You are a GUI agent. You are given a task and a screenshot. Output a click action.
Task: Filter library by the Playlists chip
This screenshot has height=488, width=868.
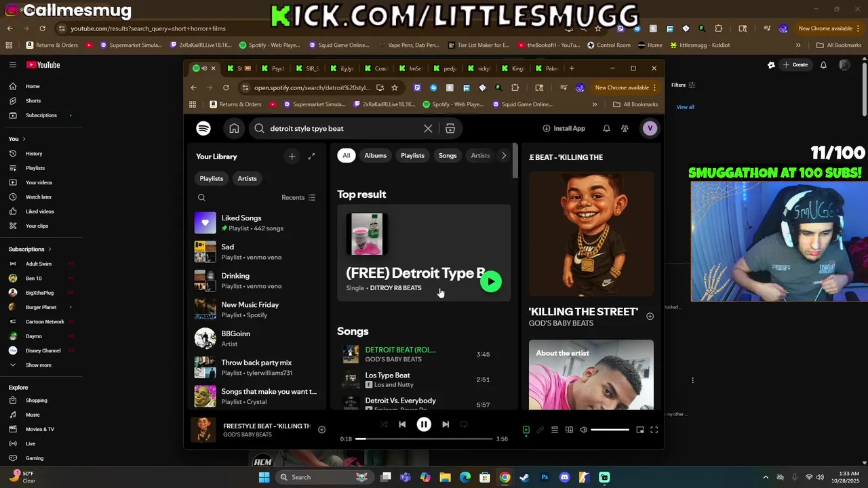point(211,178)
